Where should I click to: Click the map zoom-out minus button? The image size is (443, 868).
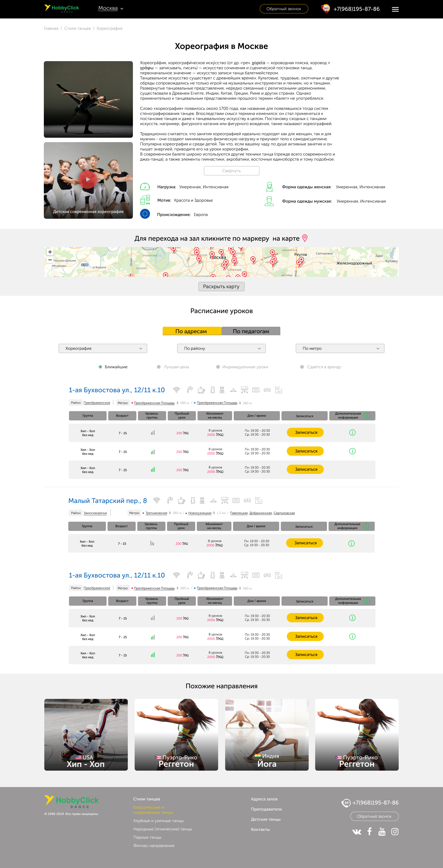(50, 260)
